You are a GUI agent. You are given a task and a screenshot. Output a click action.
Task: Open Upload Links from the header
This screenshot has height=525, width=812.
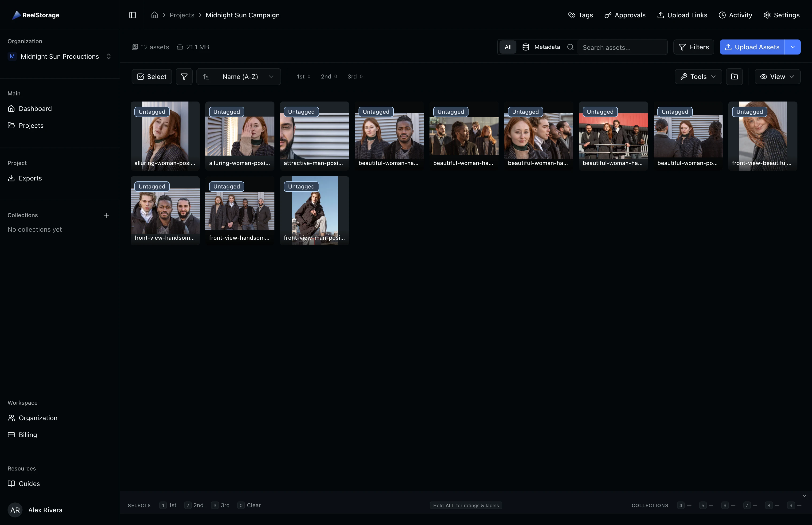pos(682,15)
